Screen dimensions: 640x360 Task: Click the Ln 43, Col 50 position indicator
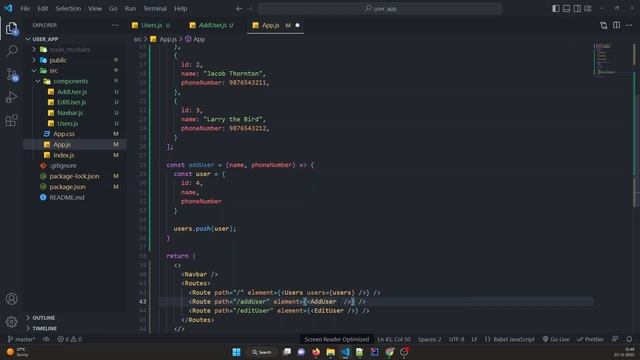click(x=393, y=339)
